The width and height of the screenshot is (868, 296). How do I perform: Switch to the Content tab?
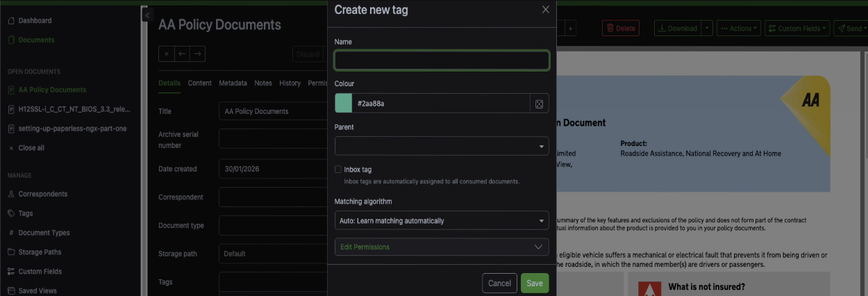[x=199, y=83]
